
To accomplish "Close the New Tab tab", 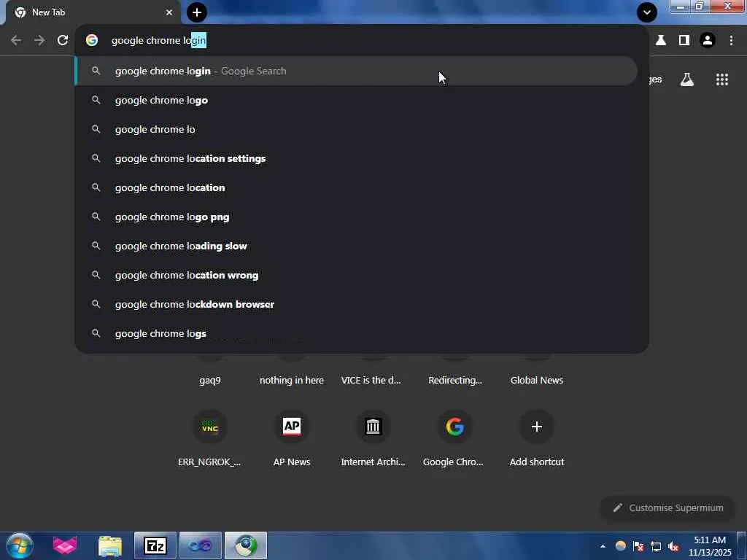I will coord(169,12).
